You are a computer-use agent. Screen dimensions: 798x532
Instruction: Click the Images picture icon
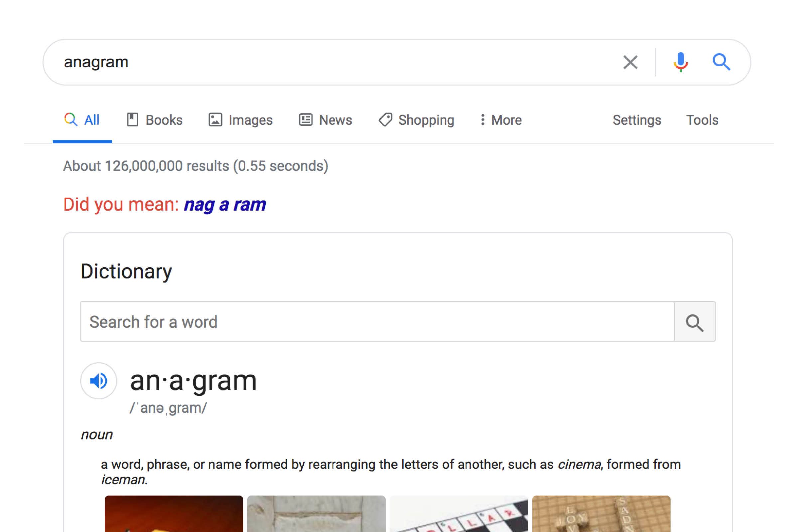pyautogui.click(x=215, y=120)
